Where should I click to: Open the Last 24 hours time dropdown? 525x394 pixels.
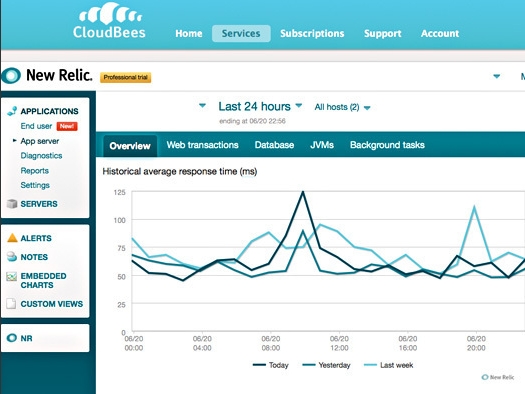coord(260,106)
